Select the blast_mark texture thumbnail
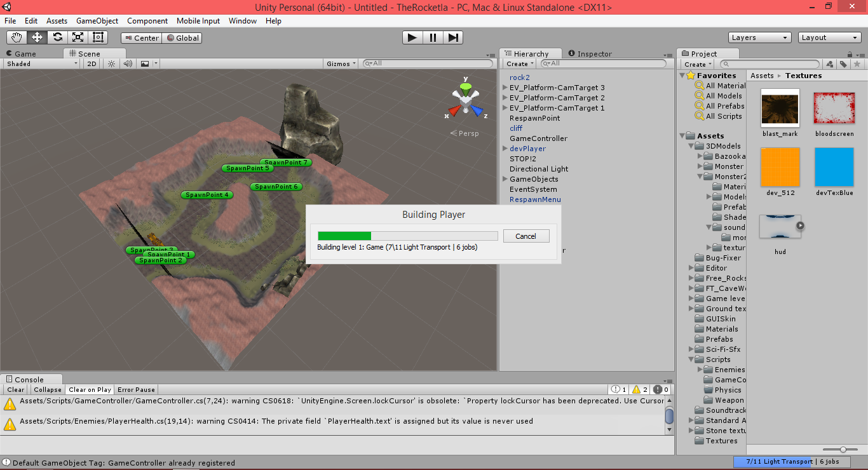The width and height of the screenshot is (868, 470). 780,109
